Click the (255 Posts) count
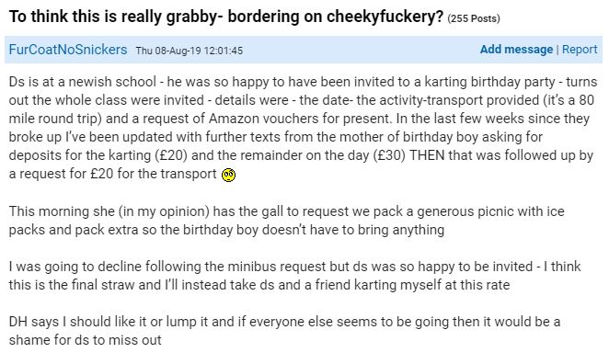This screenshot has width=609, height=364. [474, 18]
